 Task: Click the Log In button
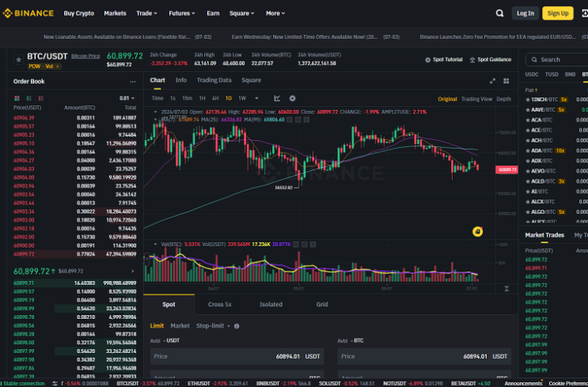tap(525, 13)
